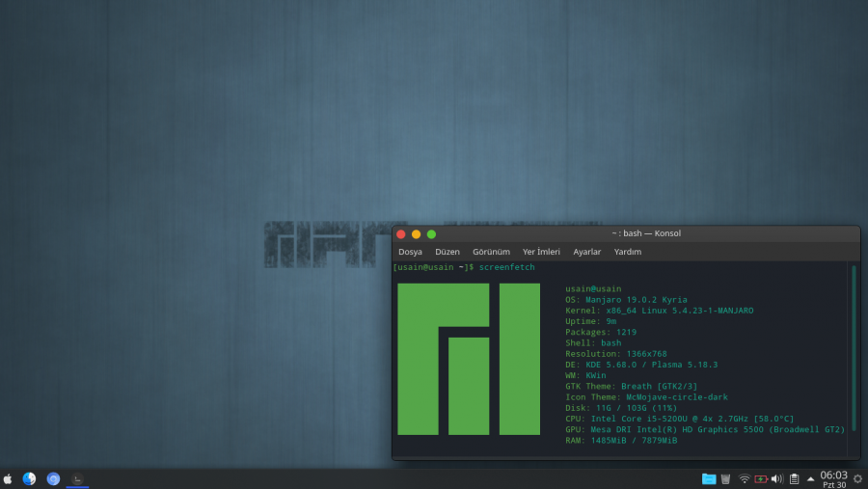Open the blue folder icon in the panel
868x489 pixels.
(709, 478)
